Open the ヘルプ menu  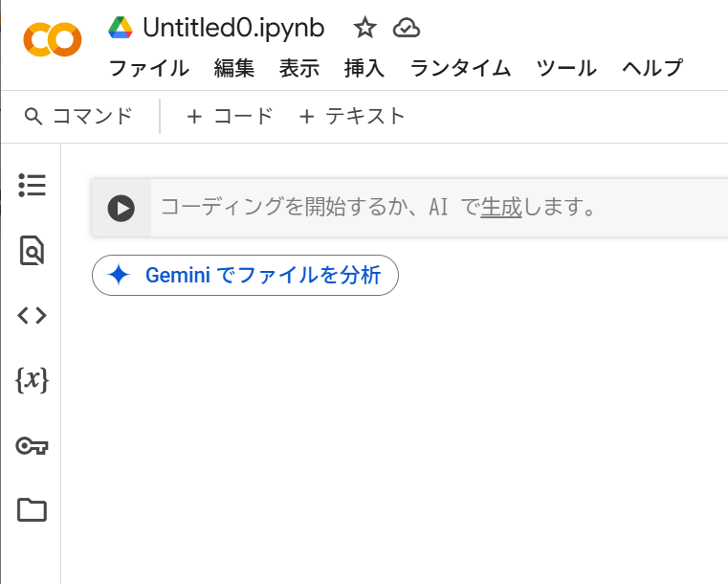click(x=652, y=68)
